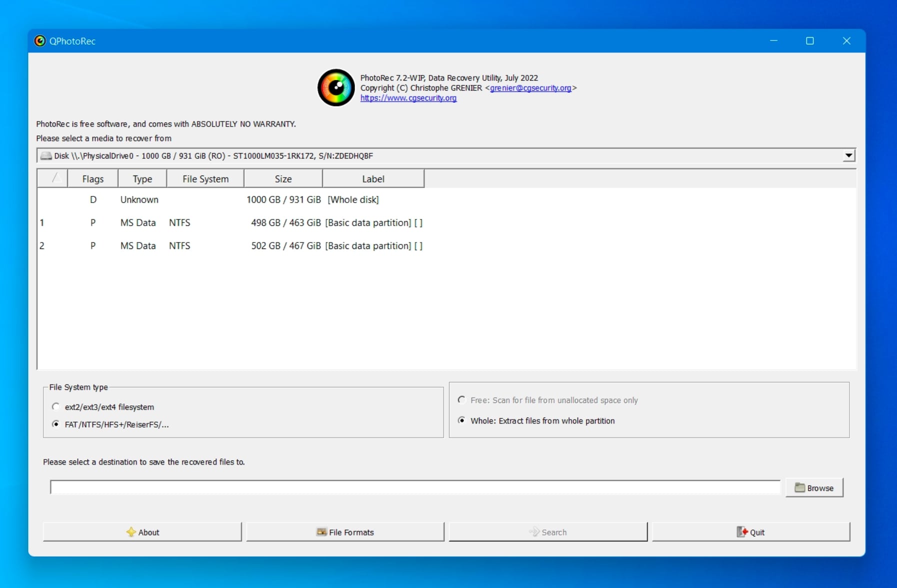897x588 pixels.
Task: Minimize the QPhotoRec window
Action: point(774,41)
